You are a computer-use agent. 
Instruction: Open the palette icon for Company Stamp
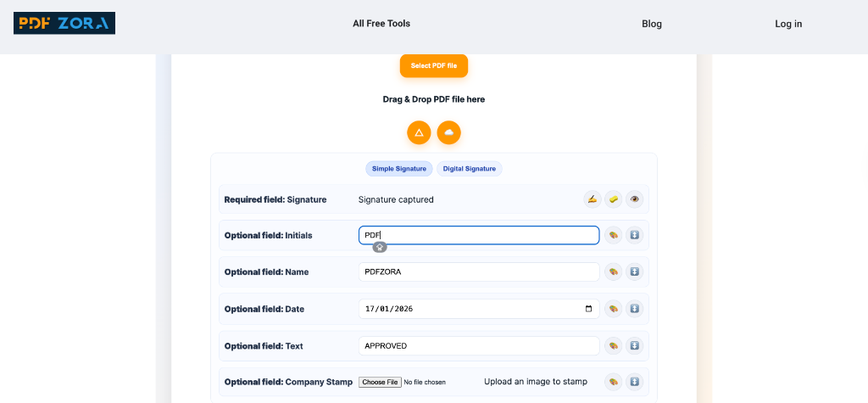[614, 382]
